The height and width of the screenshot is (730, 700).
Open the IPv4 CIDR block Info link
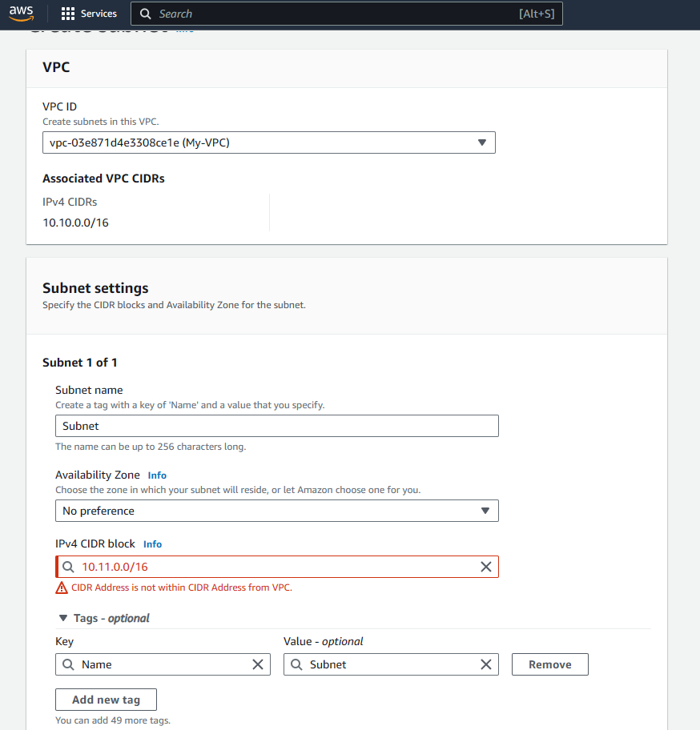coord(152,544)
